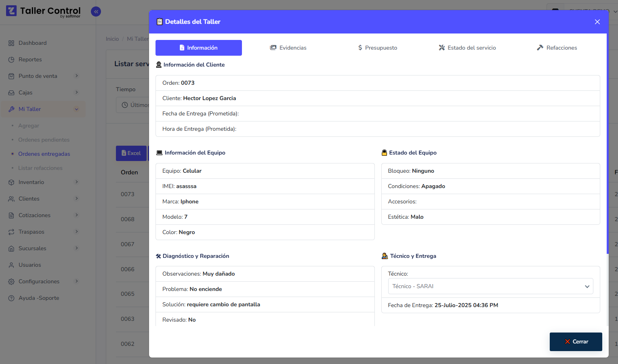Select the Refacciones tab

coord(557,48)
